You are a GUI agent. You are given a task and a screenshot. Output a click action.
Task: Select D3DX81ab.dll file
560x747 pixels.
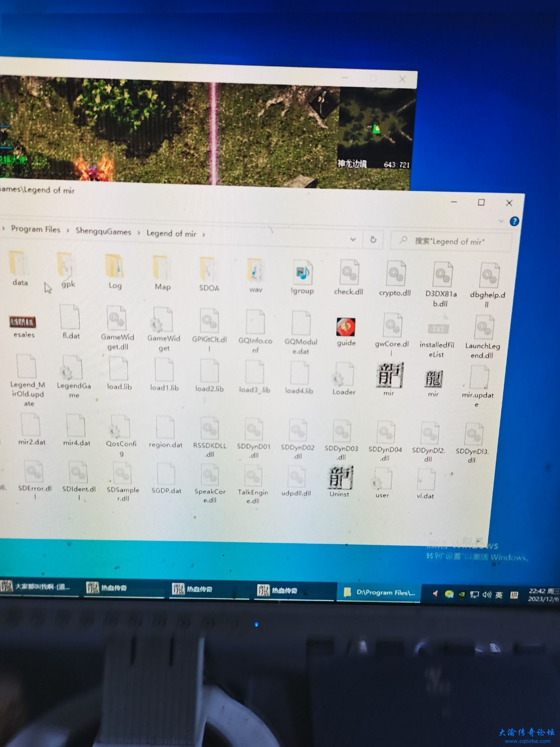tap(441, 285)
